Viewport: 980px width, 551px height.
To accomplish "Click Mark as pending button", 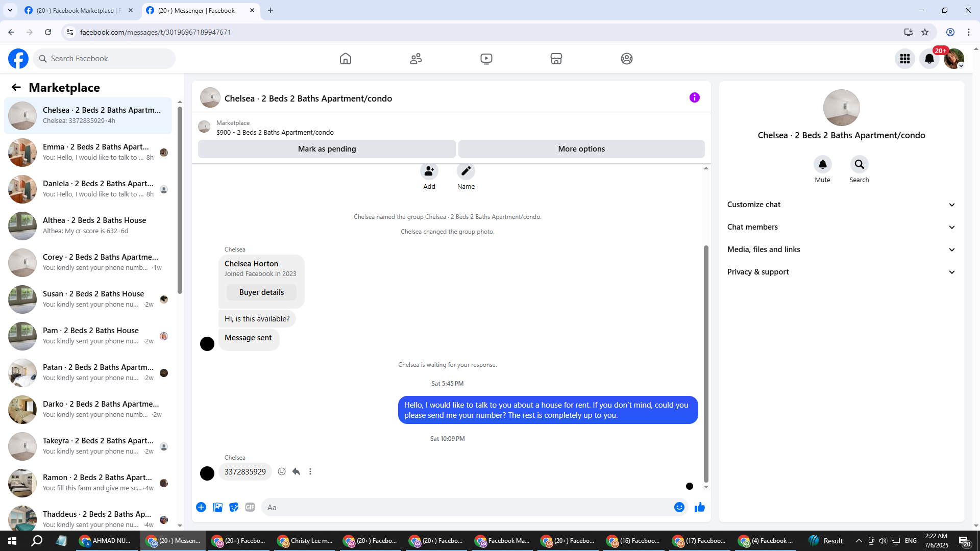I will [x=327, y=149].
